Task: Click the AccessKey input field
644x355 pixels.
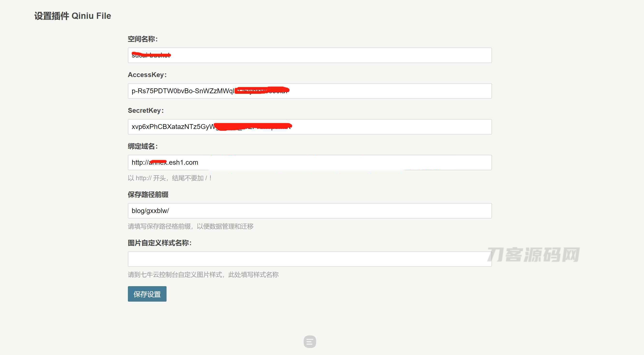Action: coord(309,91)
